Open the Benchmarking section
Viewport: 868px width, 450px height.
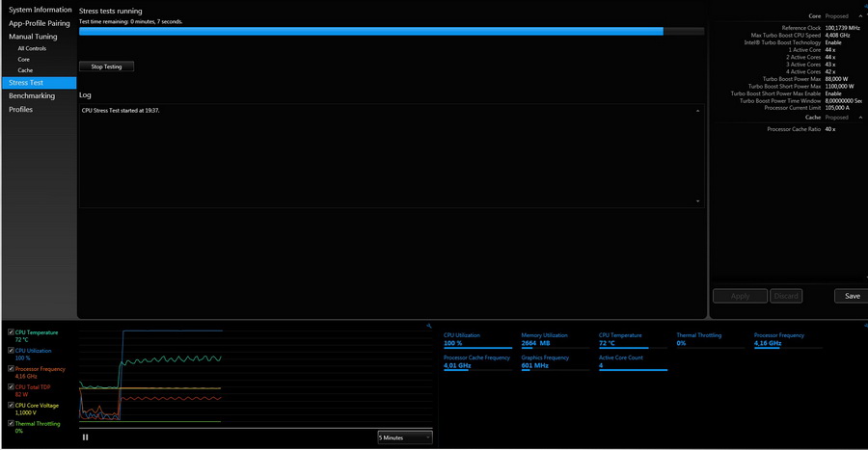pyautogui.click(x=32, y=96)
